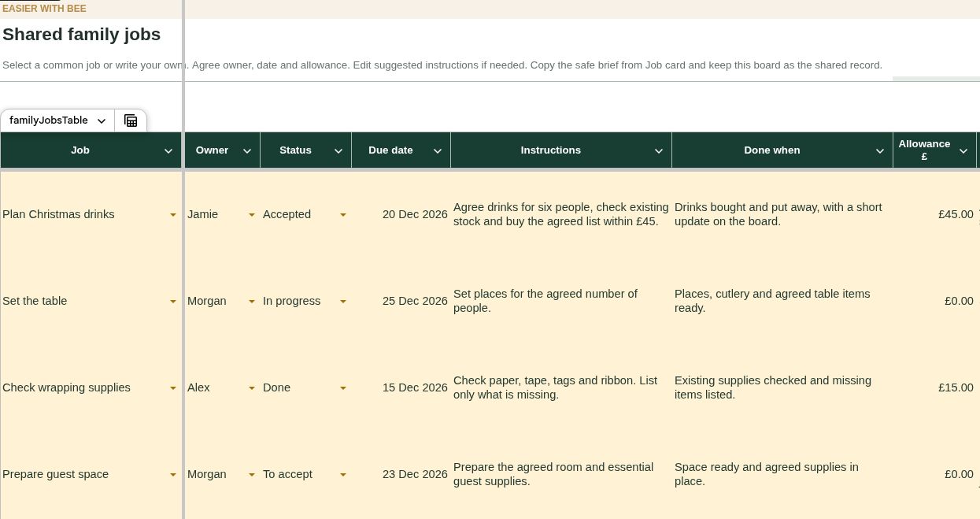The width and height of the screenshot is (980, 519).
Task: Open the familyJobsTable name dropdown
Action: click(102, 120)
